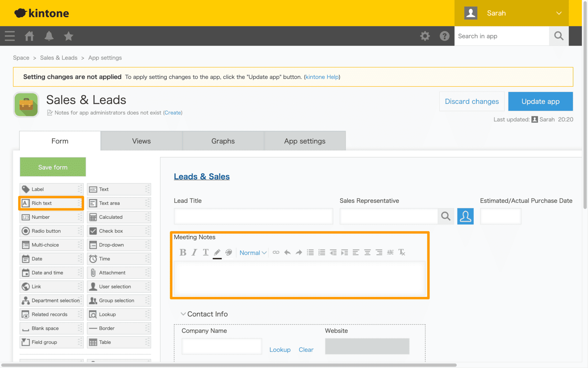588x368 pixels.
Task: Open notifications bell icon
Action: (x=49, y=36)
